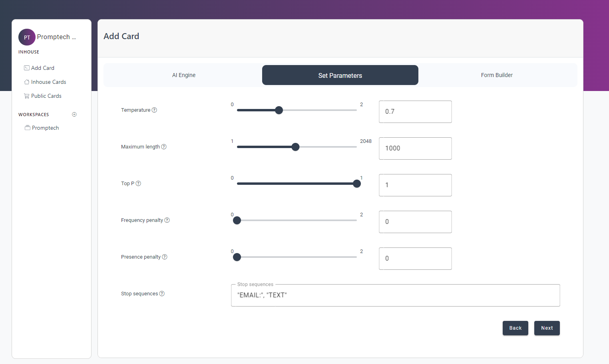Switch to the AI Engine tab
This screenshot has height=364, width=609.
(x=184, y=75)
